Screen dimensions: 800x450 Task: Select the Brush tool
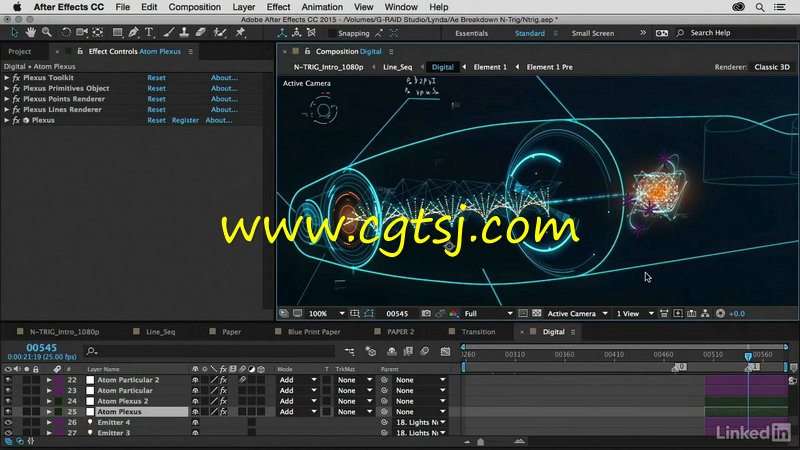tap(168, 33)
